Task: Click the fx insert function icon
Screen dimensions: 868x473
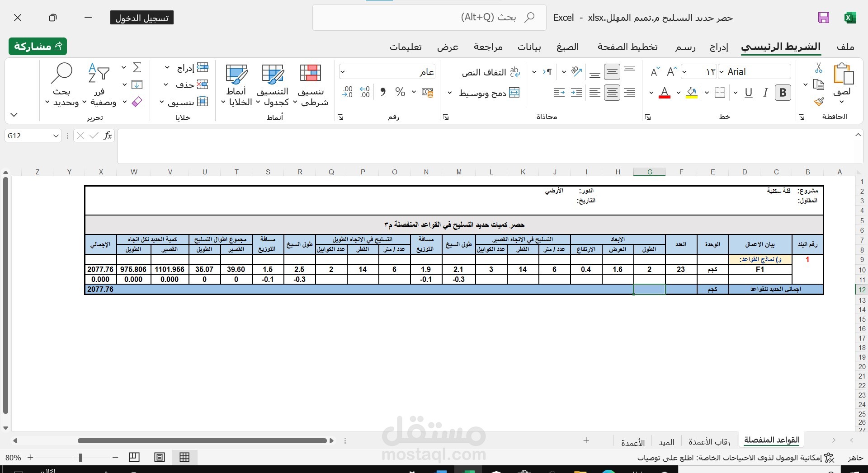Action: coord(108,136)
